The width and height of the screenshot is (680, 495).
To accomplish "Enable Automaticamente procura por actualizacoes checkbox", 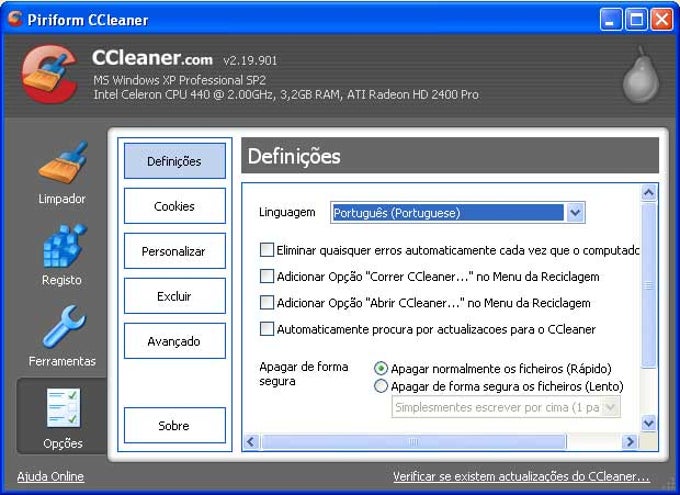I will tap(267, 329).
